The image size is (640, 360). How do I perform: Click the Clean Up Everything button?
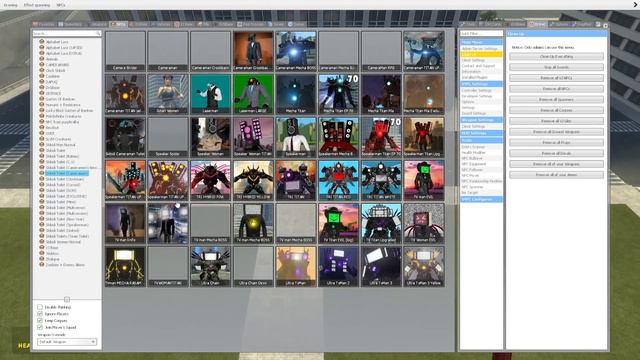(x=556, y=56)
